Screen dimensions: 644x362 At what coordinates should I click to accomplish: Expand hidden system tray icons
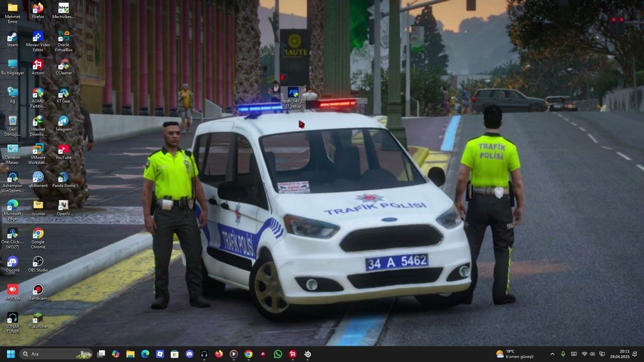(x=552, y=354)
